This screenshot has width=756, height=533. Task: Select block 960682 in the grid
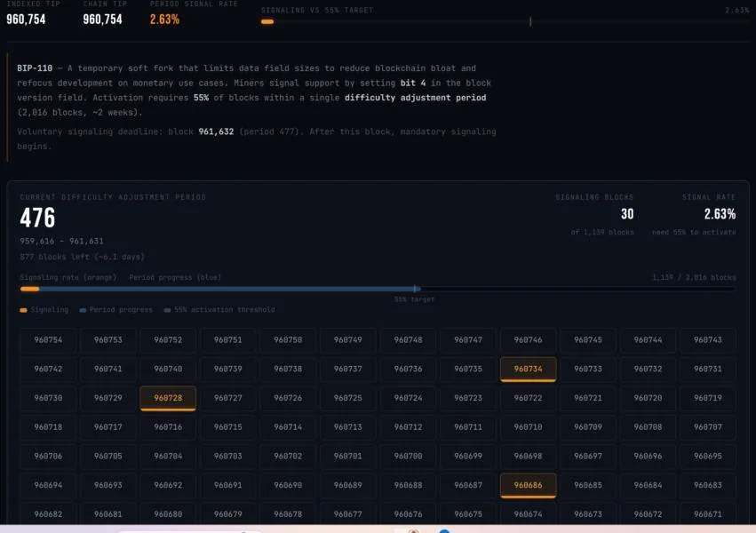point(48,513)
